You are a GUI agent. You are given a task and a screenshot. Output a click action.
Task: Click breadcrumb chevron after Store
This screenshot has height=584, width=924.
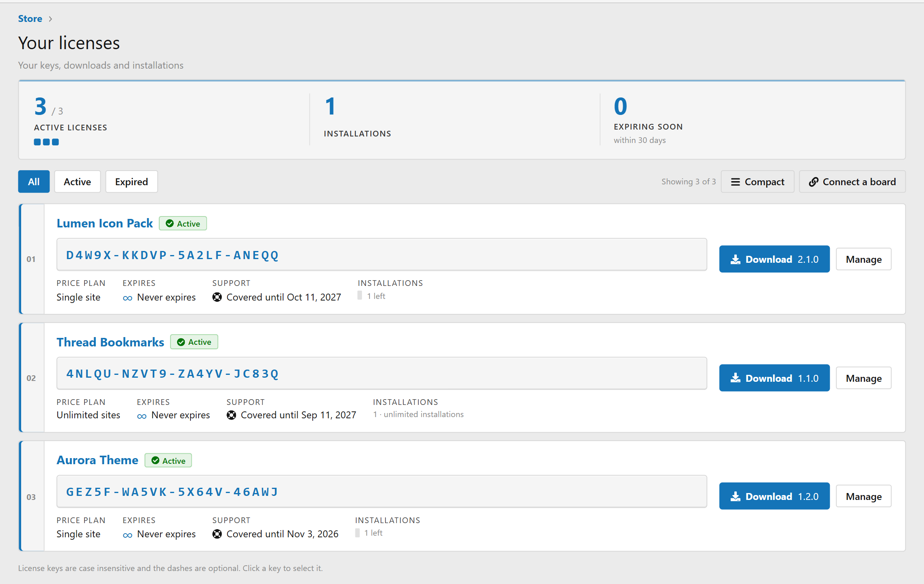50,19
